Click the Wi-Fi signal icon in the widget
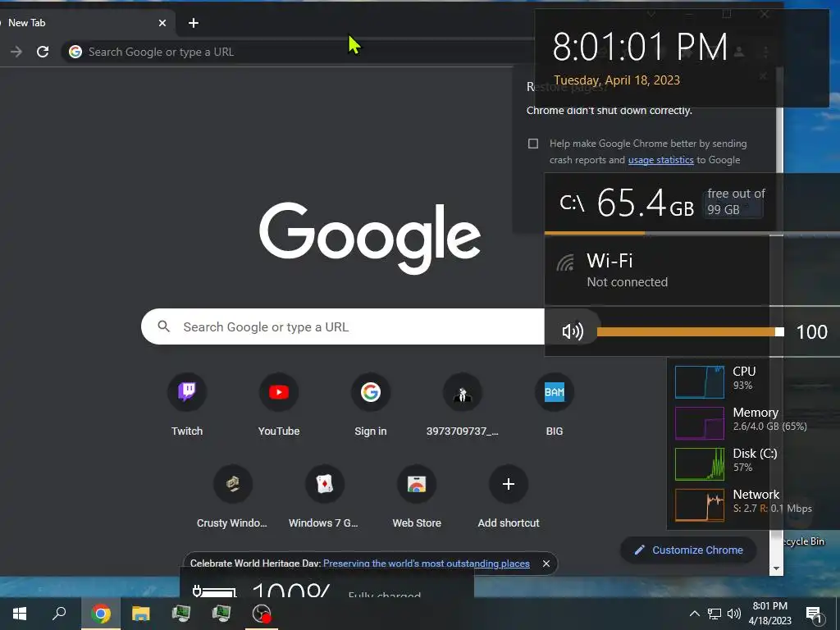840x630 pixels. (565, 263)
